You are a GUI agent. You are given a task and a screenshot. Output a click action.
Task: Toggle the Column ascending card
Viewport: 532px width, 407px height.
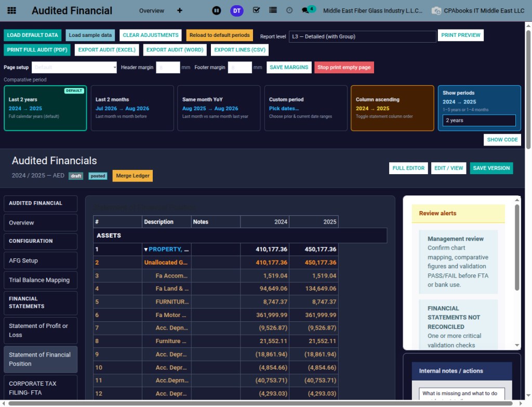(x=392, y=108)
